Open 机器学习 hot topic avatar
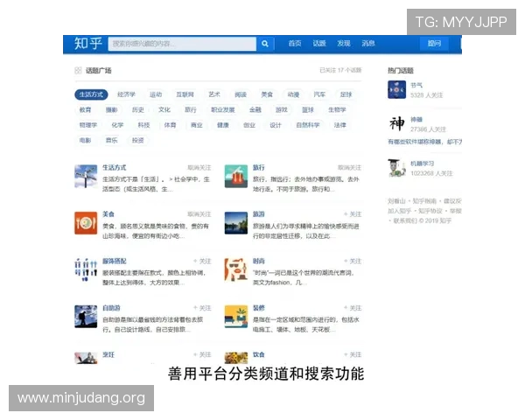 [396, 168]
